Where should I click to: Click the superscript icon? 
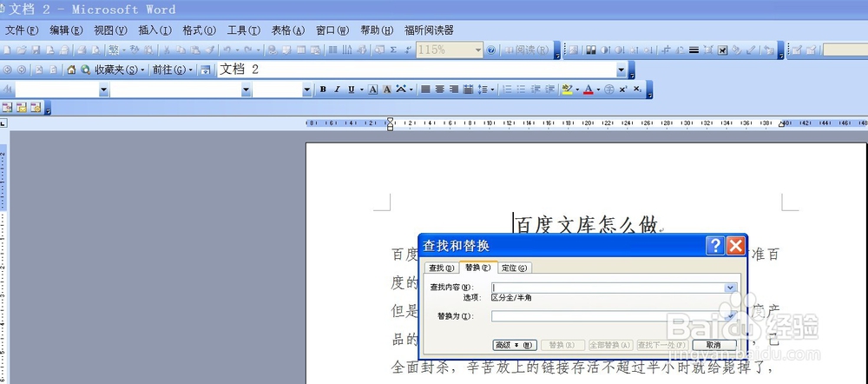click(622, 89)
